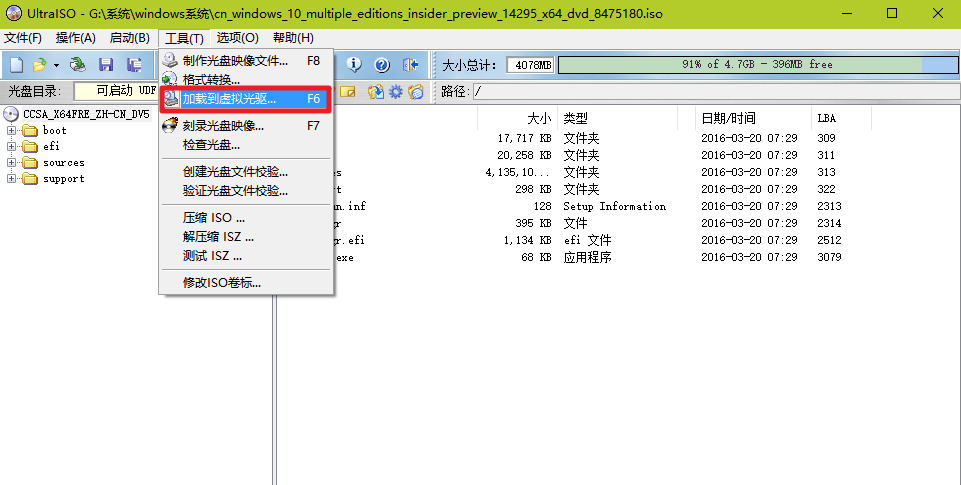Open the 操作(A) menu
This screenshot has width=961, height=485.
click(x=75, y=38)
